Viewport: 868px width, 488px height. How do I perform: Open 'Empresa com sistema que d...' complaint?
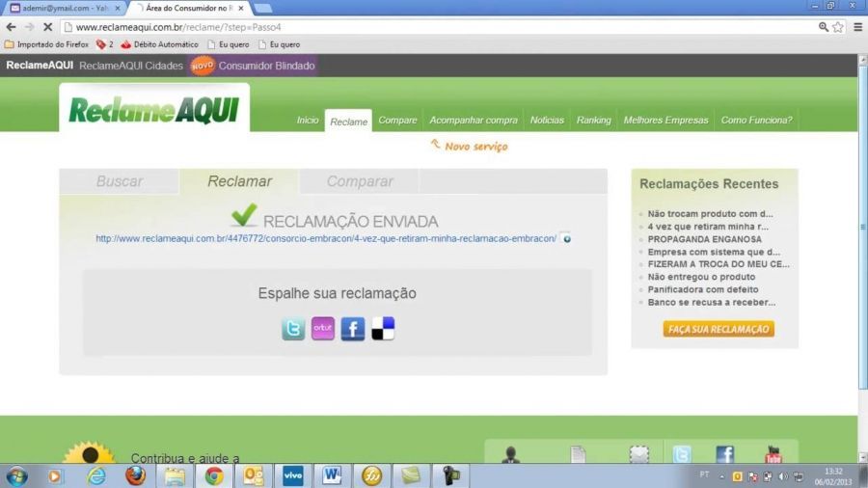[714, 252]
